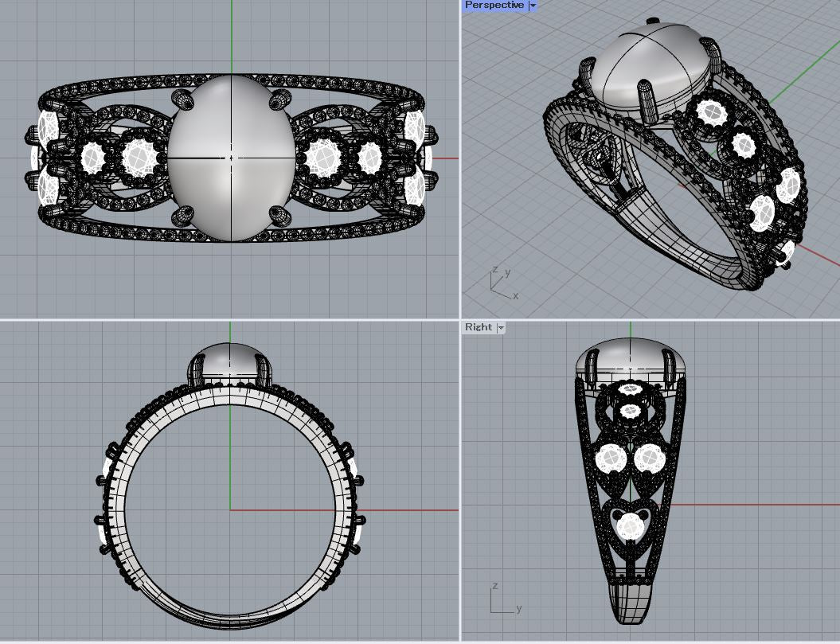This screenshot has width=840, height=644.
Task: Open the Perspective viewport dropdown arrow
Action: coord(533,6)
